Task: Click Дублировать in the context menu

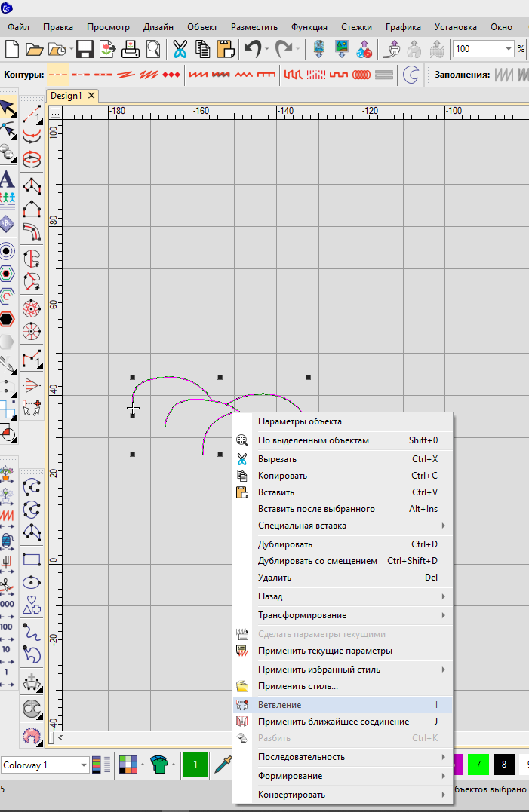Action: coord(284,544)
